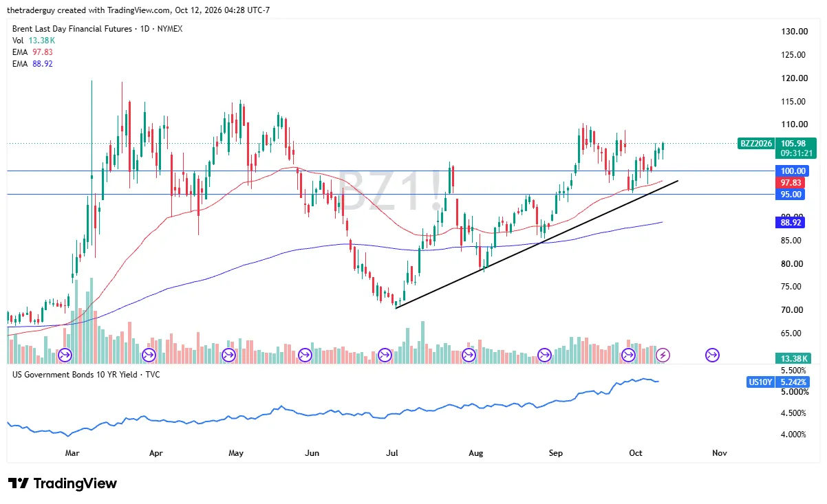
Task: Click the rollover marker icon just before Jun
Action: point(304,355)
